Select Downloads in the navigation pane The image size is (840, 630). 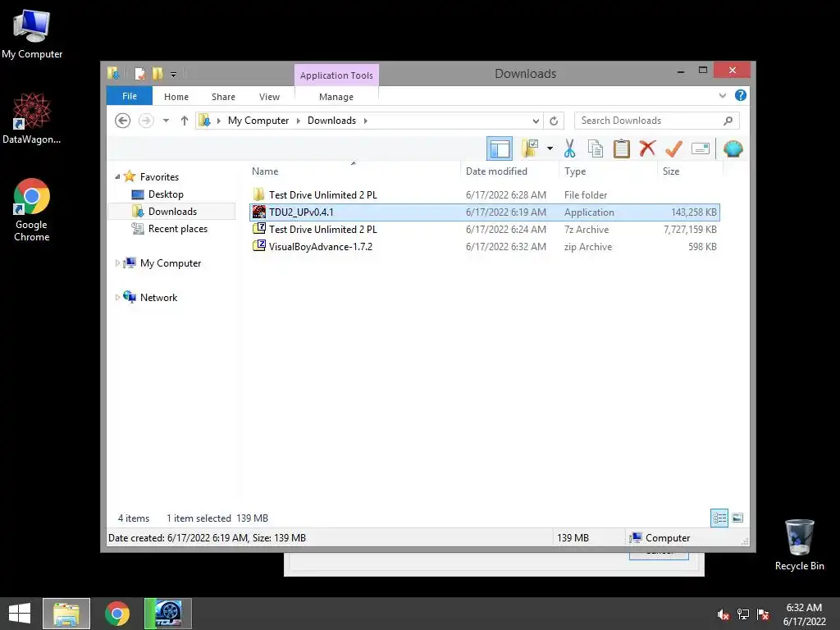pyautogui.click(x=172, y=211)
